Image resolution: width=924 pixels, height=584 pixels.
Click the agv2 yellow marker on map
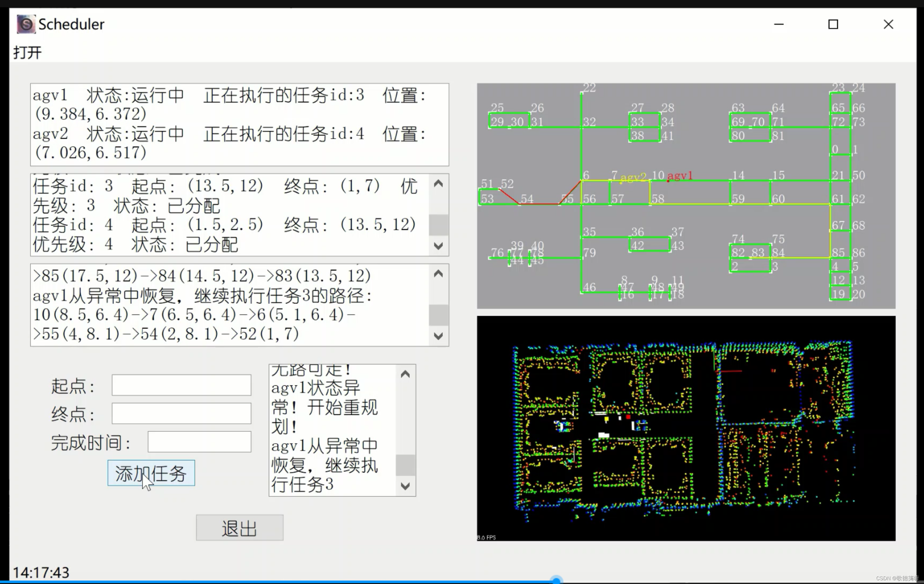621,183
